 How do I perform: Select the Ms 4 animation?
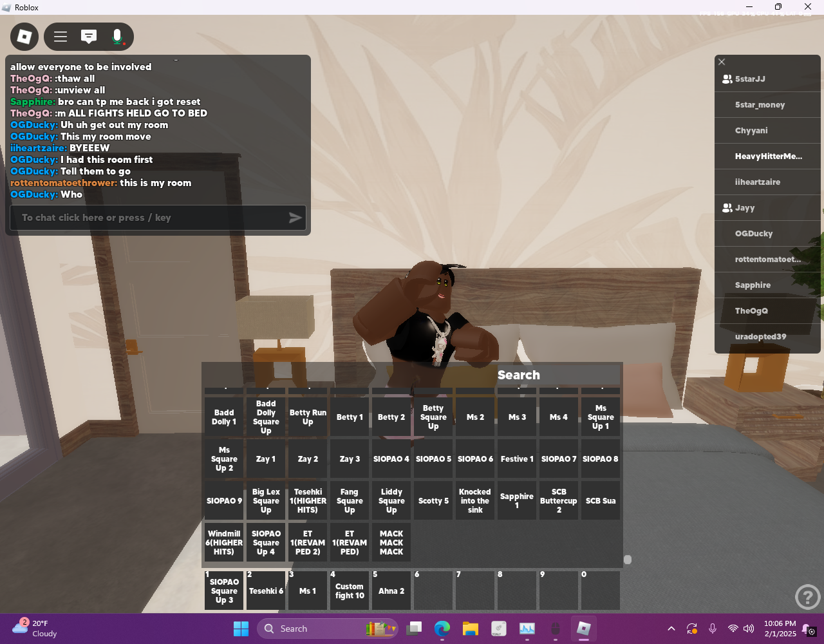coord(559,417)
